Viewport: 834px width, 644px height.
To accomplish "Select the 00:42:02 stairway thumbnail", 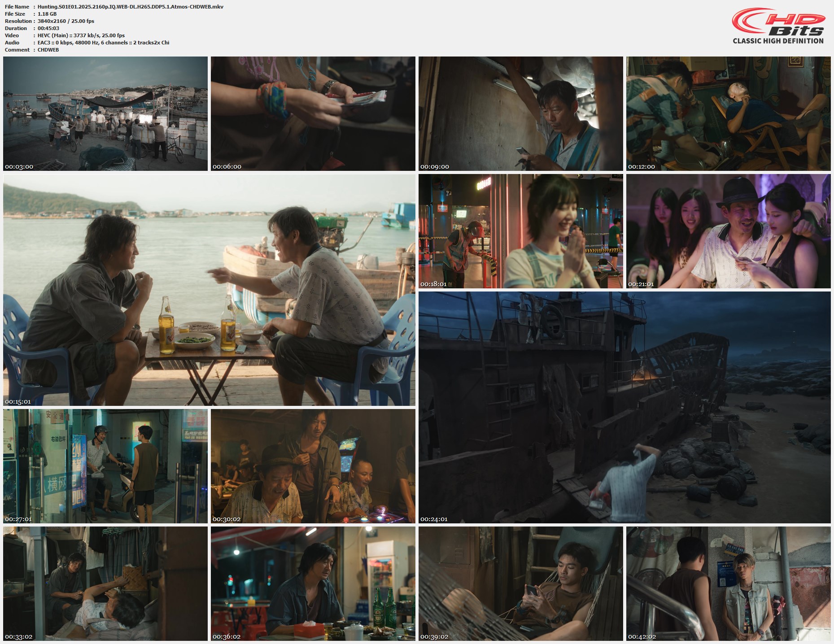I will (728, 583).
